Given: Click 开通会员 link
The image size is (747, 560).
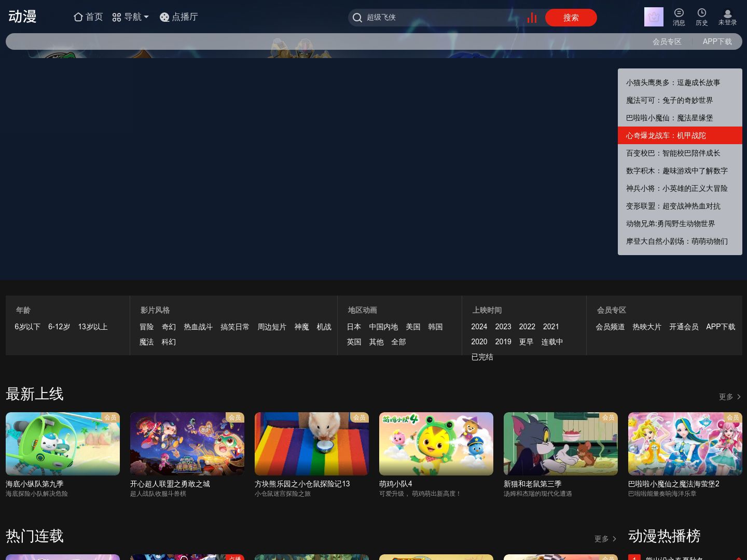Looking at the screenshot, I should (684, 327).
